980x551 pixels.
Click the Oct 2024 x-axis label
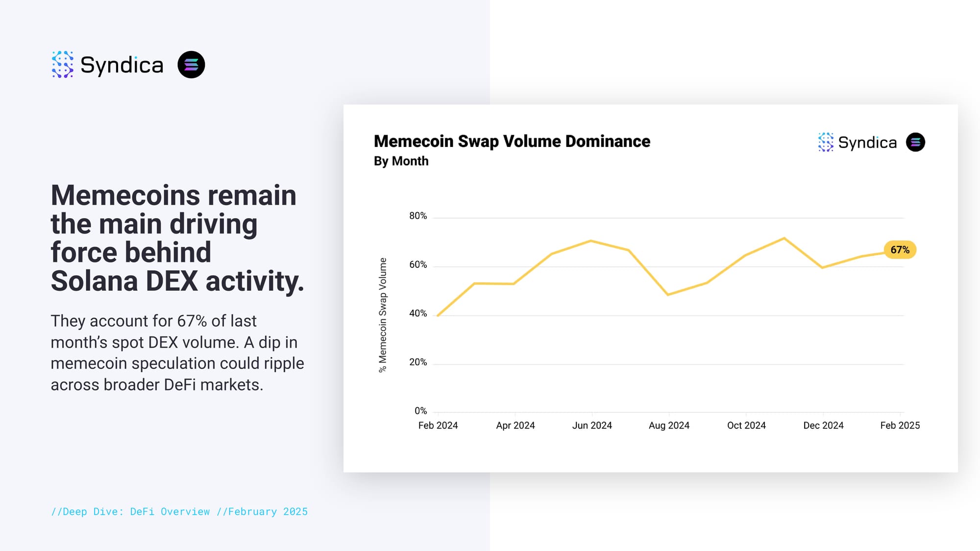(x=746, y=425)
